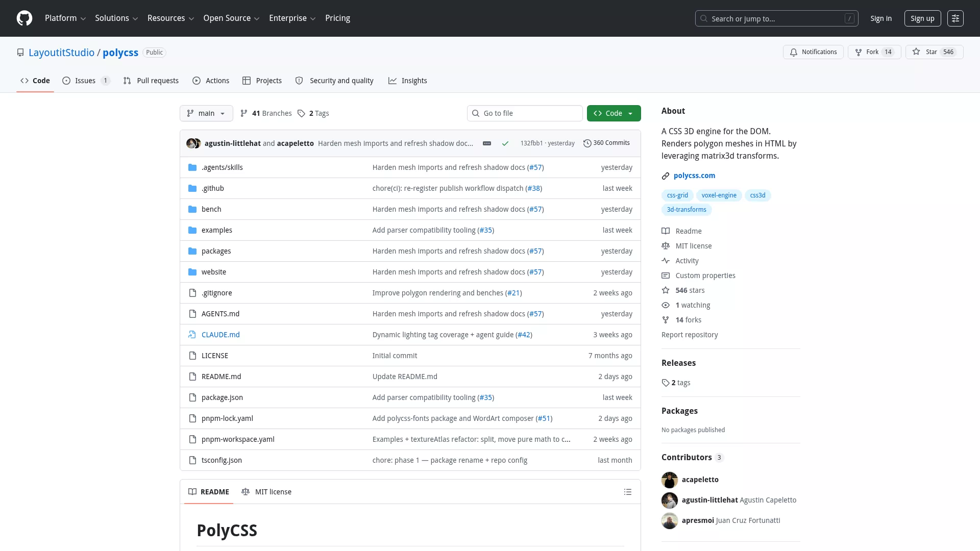The height and width of the screenshot is (551, 980).
Task: Click the pulse icon next to Activity
Action: (666, 261)
